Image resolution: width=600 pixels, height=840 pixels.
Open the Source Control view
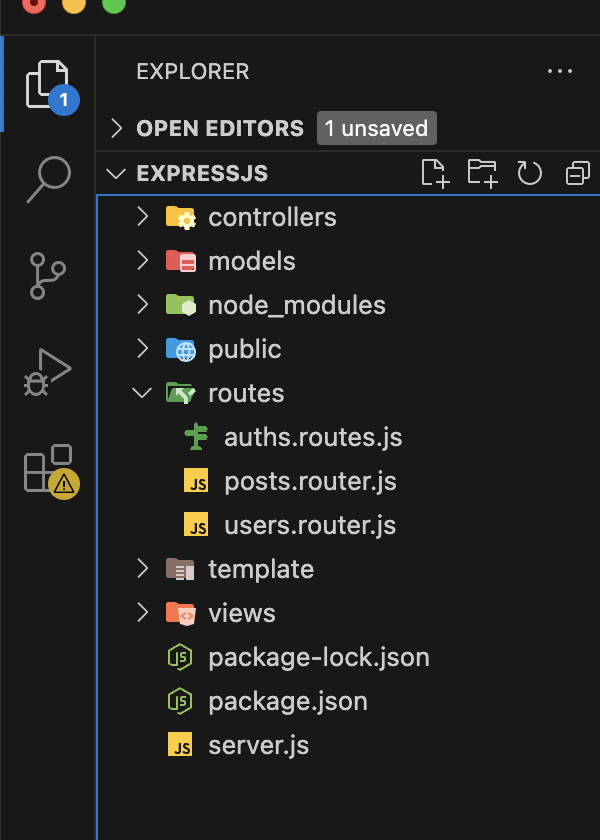pyautogui.click(x=48, y=275)
